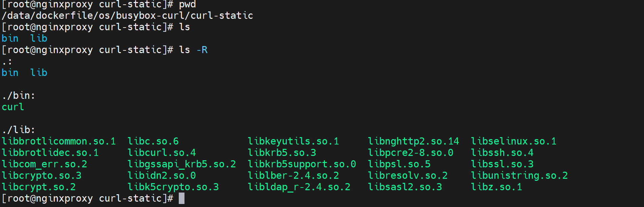Click the cursor block at the last prompt
Viewport: 644px width, 207px height.
[x=181, y=198]
